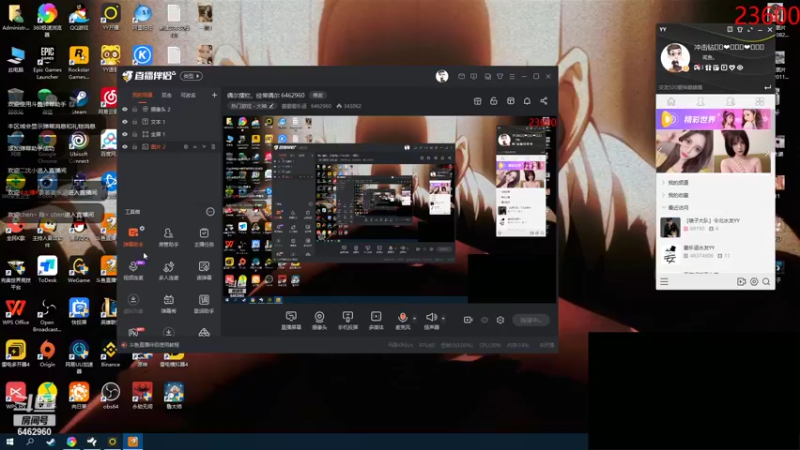This screenshot has width=800, height=450.
Task: Open streaming settings gear icon
Action: click(x=500, y=320)
